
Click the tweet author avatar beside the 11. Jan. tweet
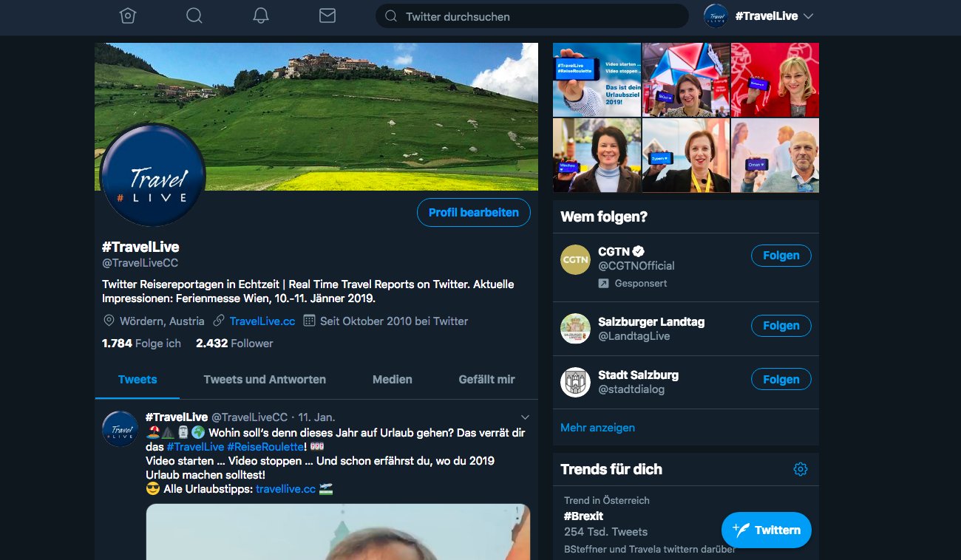(x=120, y=428)
